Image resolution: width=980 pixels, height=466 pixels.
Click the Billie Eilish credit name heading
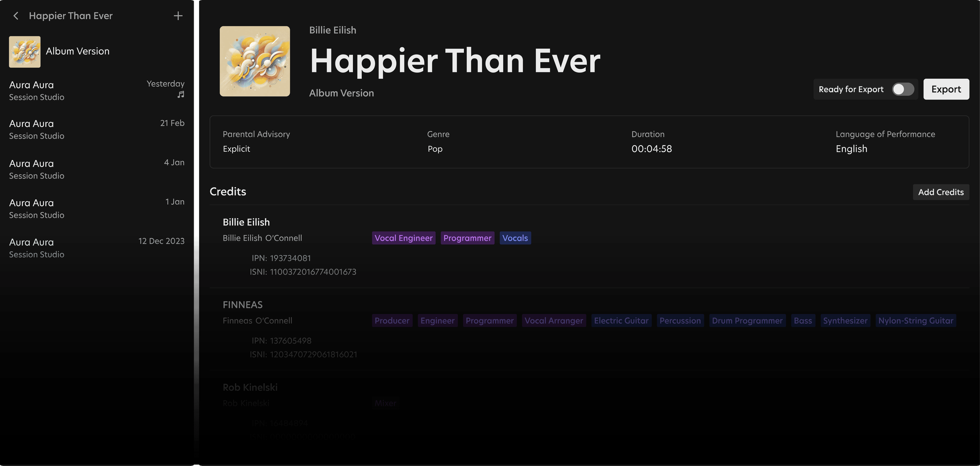tap(246, 222)
